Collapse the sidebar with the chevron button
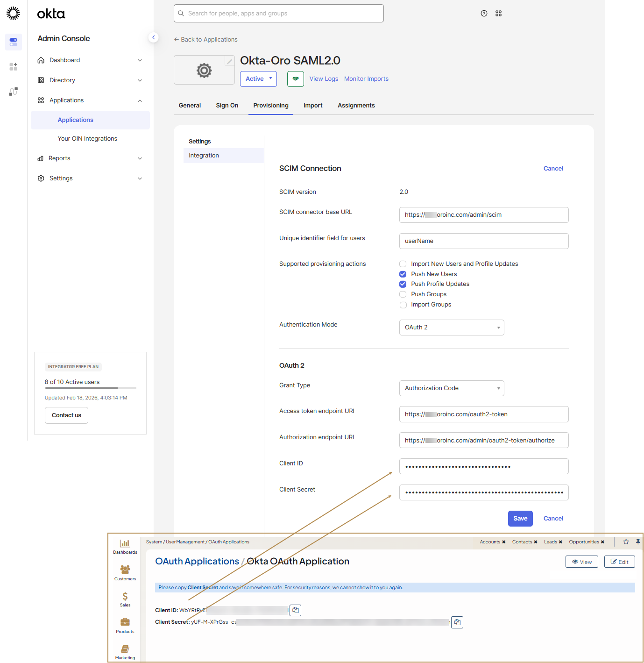The height and width of the screenshot is (663, 644). [x=153, y=37]
